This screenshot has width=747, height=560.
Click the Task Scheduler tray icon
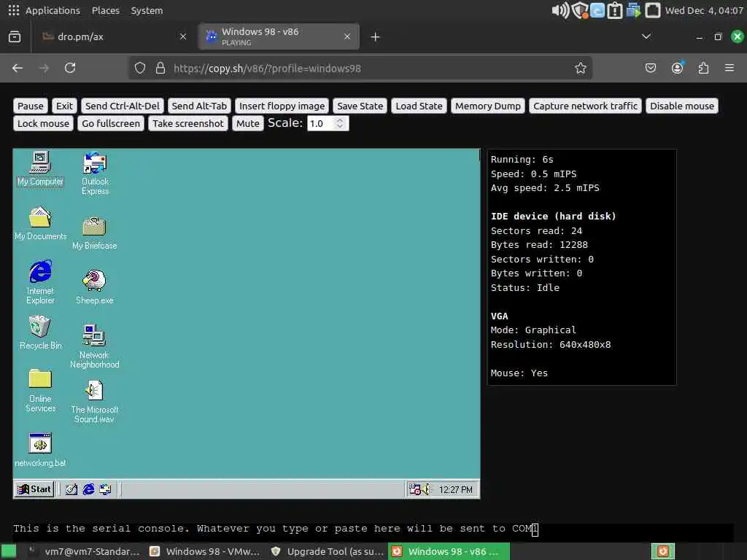pos(414,489)
